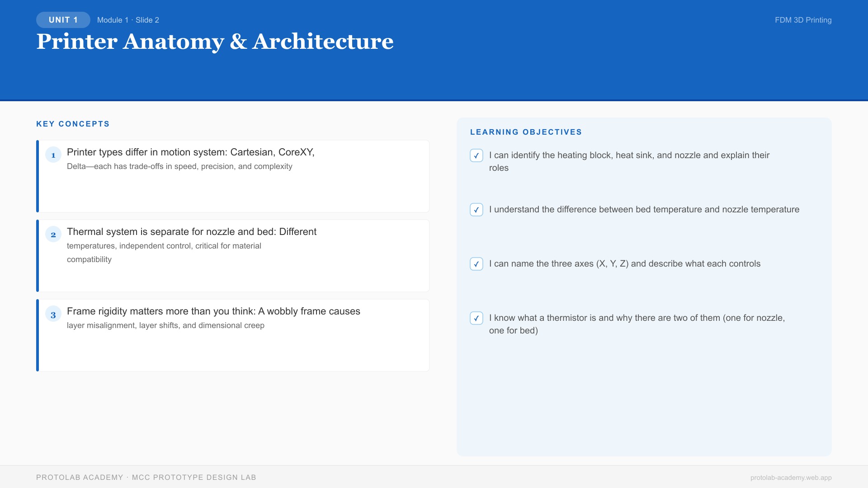Screen dimensions: 868x488
Task: Toggle the bed temperature objective checkbox
Action: (x=476, y=210)
